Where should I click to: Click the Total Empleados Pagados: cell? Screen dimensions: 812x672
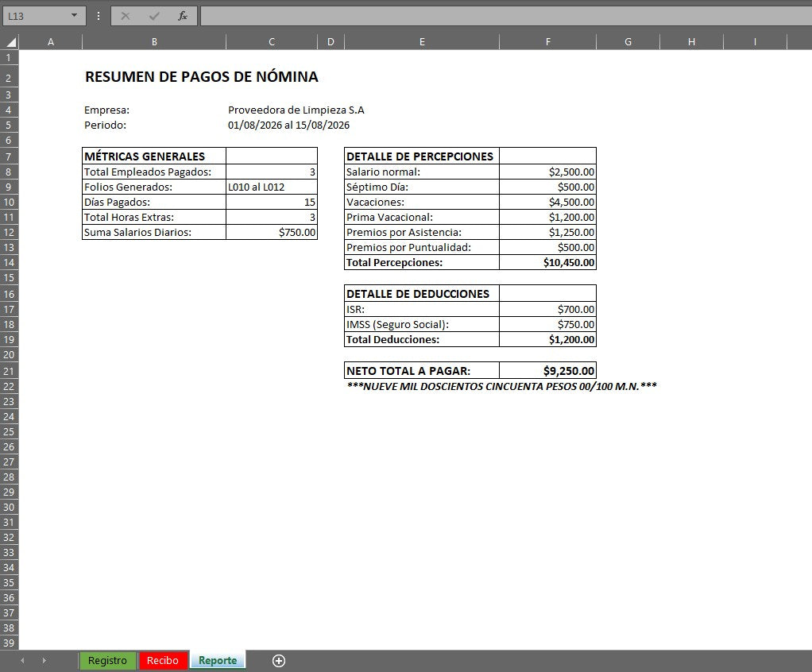(154, 172)
